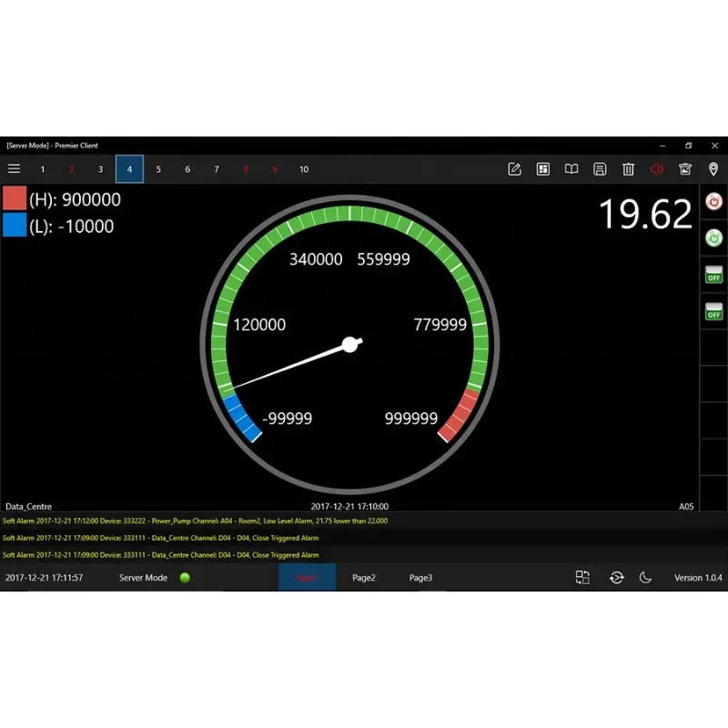The image size is (728, 728).
Task: Open the log book icon
Action: point(571,169)
